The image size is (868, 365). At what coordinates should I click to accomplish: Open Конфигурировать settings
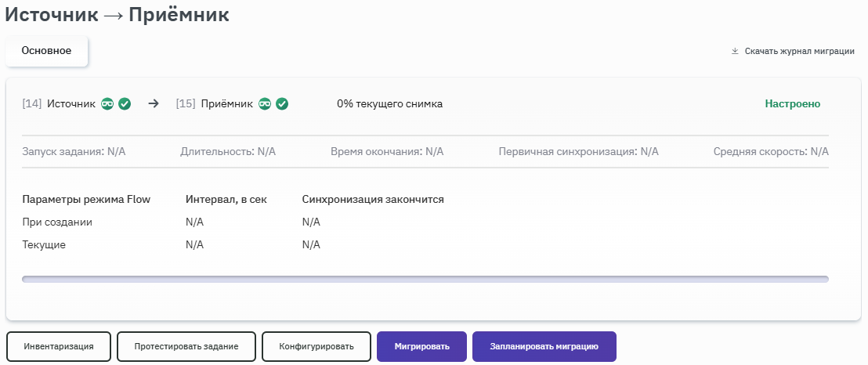coord(316,346)
